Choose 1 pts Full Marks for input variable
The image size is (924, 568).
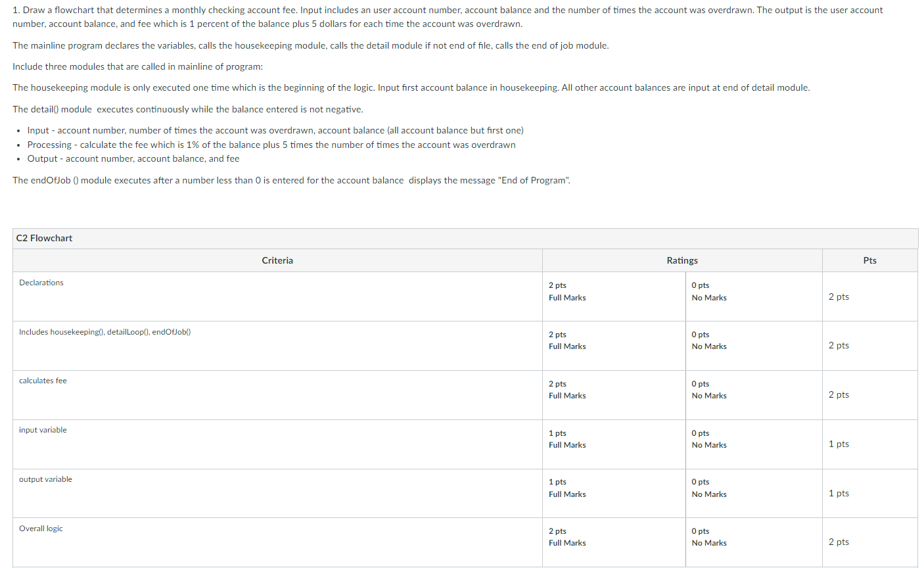(x=567, y=439)
